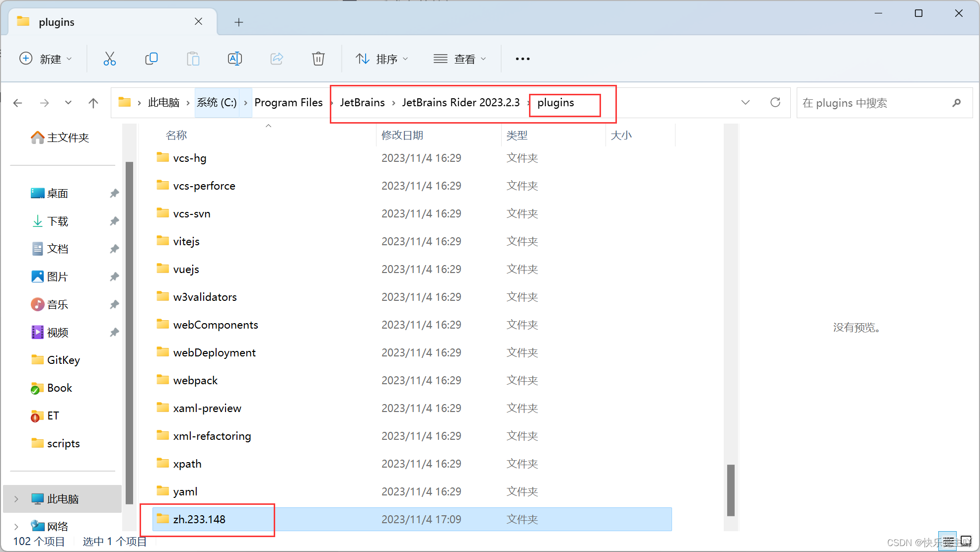Click the Copy icon in toolbar

click(x=151, y=59)
